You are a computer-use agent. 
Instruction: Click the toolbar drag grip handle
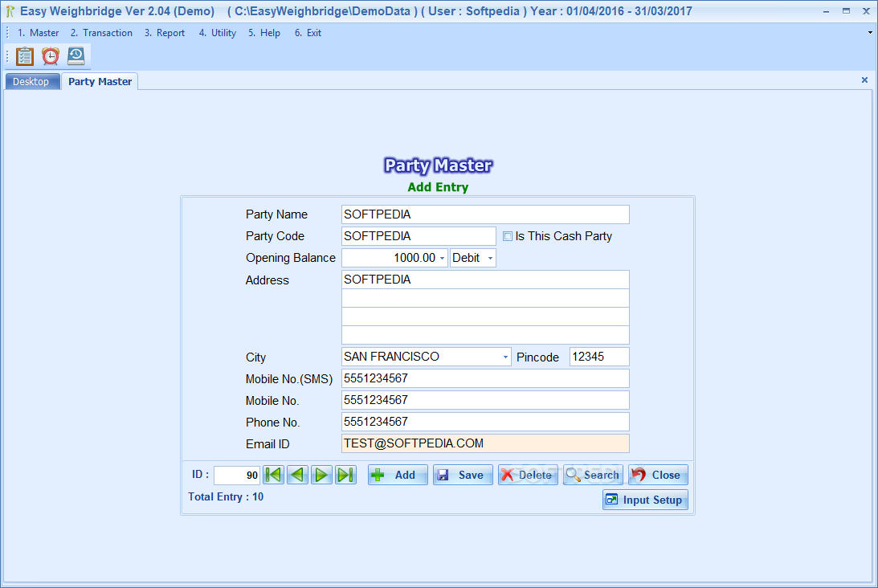[7, 56]
